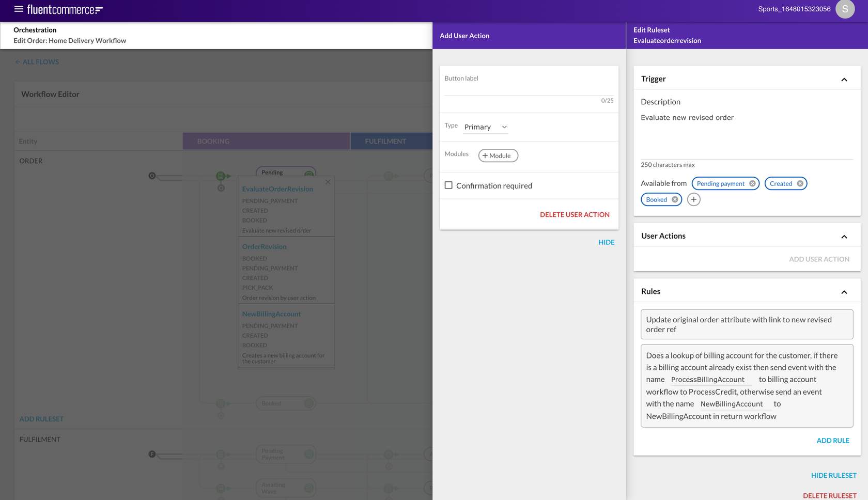Enable the Confirmation required checkbox
This screenshot has height=500, width=868.
tap(448, 185)
